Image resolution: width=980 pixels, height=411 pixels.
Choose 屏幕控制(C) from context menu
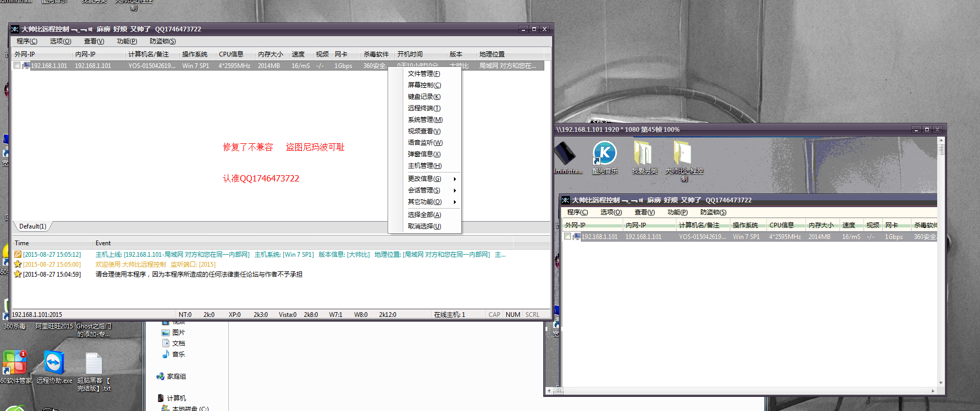pyautogui.click(x=424, y=85)
